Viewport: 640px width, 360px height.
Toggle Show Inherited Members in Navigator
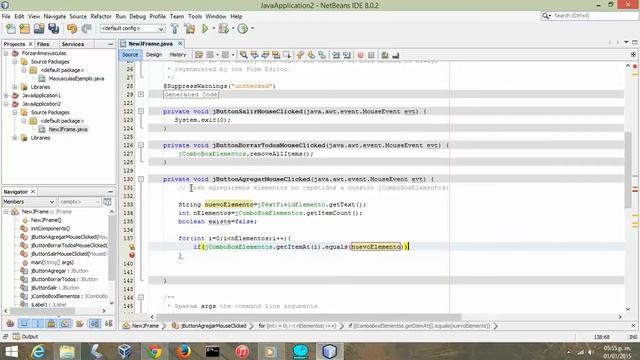pyautogui.click(x=10, y=324)
